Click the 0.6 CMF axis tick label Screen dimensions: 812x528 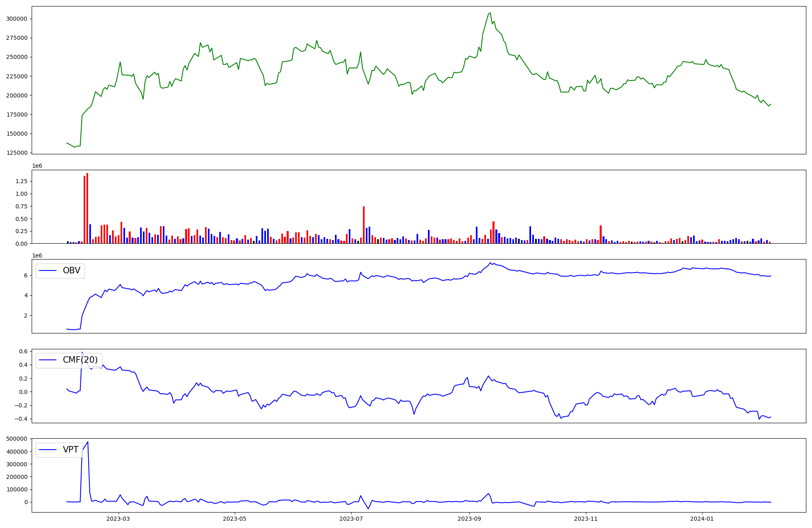pos(24,351)
